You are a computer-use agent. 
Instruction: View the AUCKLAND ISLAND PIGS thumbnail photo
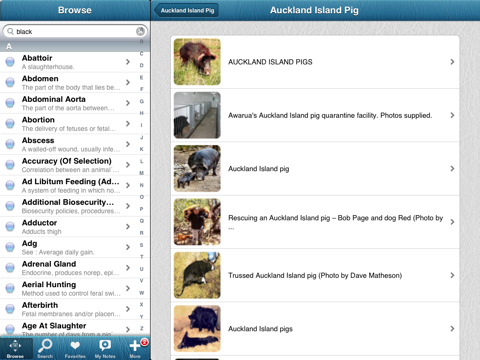197,62
